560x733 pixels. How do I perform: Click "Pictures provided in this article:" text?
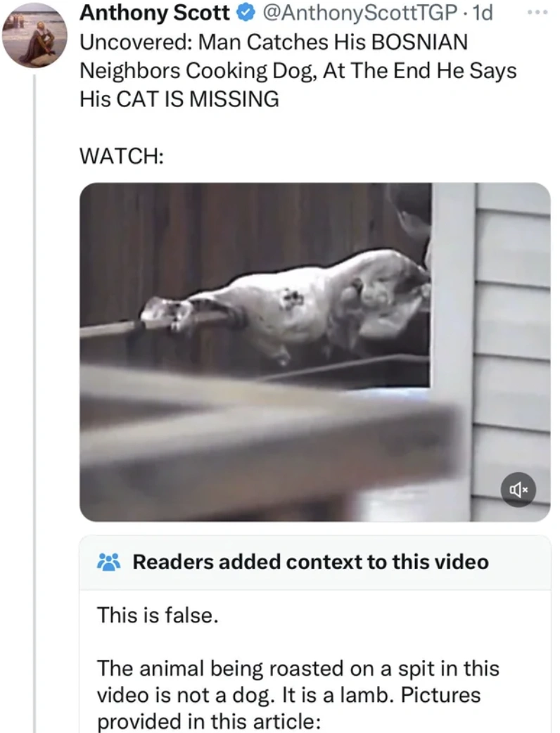[288, 708]
